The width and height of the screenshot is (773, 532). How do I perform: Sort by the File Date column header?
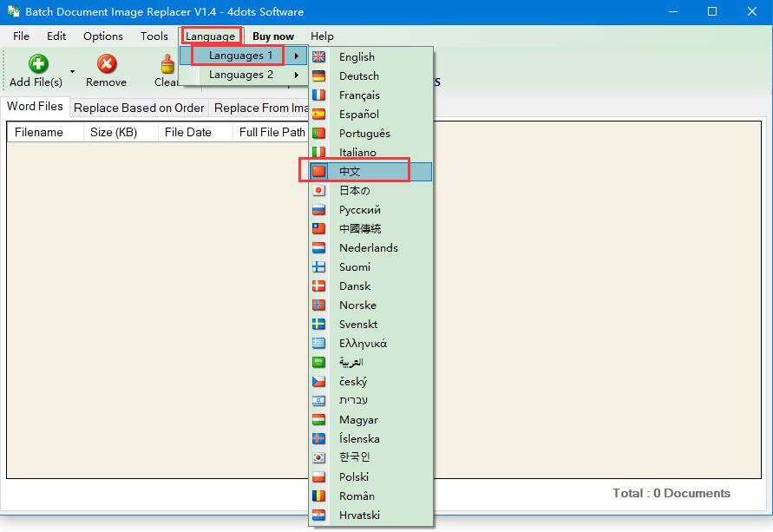[x=195, y=132]
